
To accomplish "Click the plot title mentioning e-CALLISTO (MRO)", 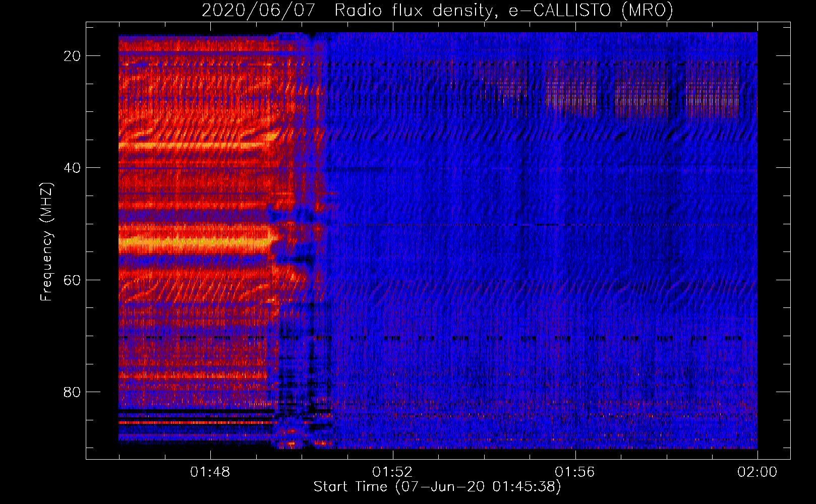I will pyautogui.click(x=437, y=11).
